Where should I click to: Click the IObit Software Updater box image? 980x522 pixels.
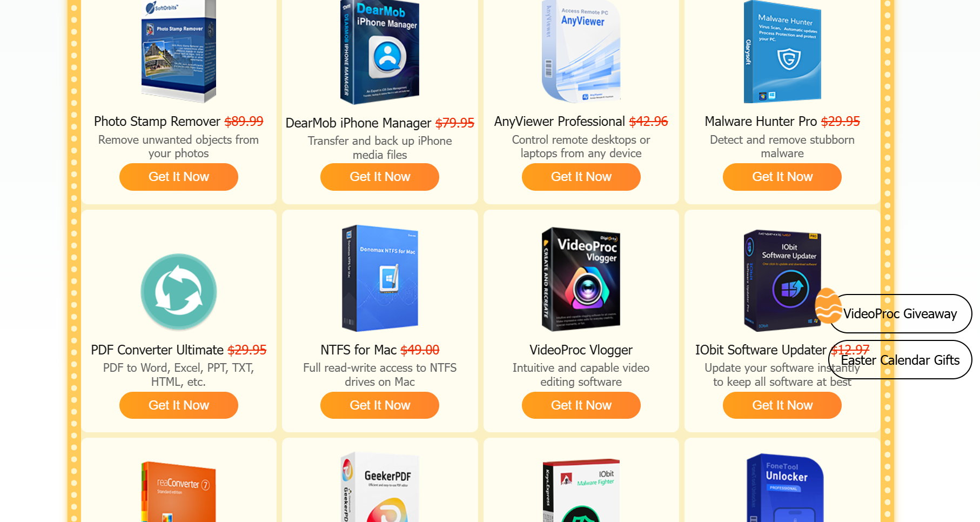[x=782, y=280]
